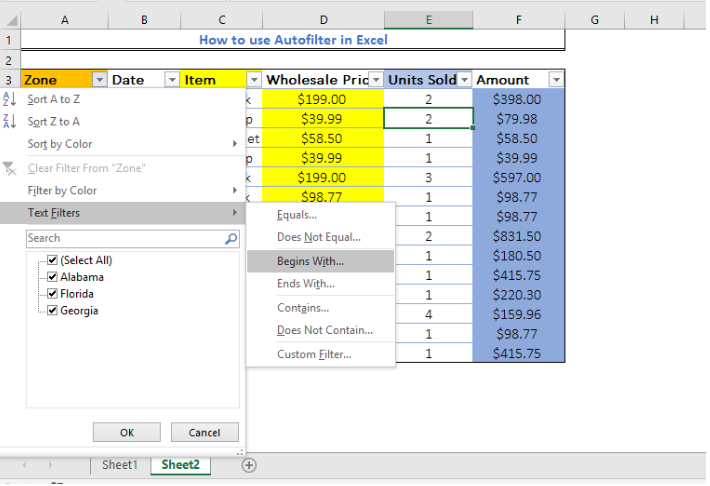
Task: Click the Wholesale Price cell $58.50
Action: [322, 138]
